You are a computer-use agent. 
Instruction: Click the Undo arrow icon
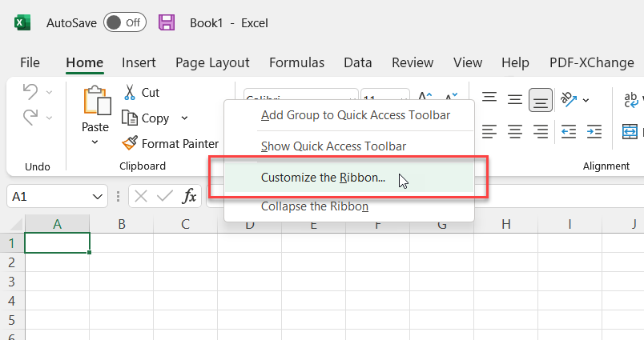[30, 92]
